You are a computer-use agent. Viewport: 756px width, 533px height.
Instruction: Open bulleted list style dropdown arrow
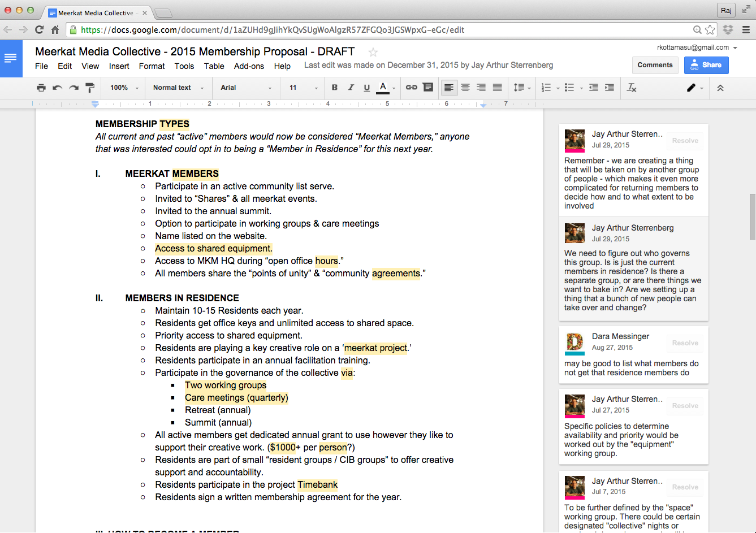point(581,88)
